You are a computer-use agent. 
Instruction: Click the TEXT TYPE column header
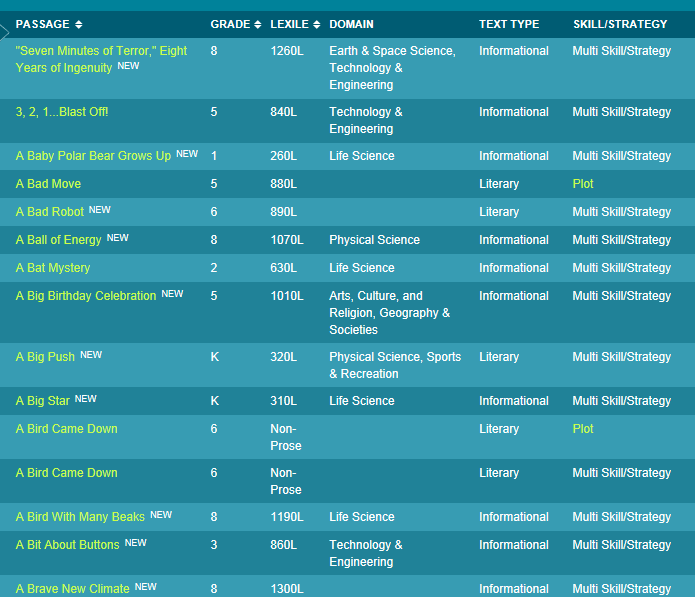click(x=509, y=24)
